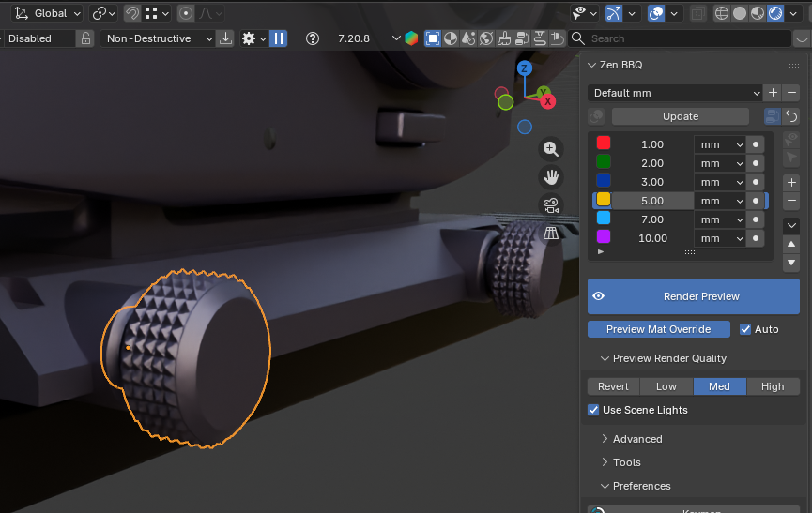Screen dimensions: 812x513
Task: Open the snapping options grid dropdown
Action: [x=157, y=13]
